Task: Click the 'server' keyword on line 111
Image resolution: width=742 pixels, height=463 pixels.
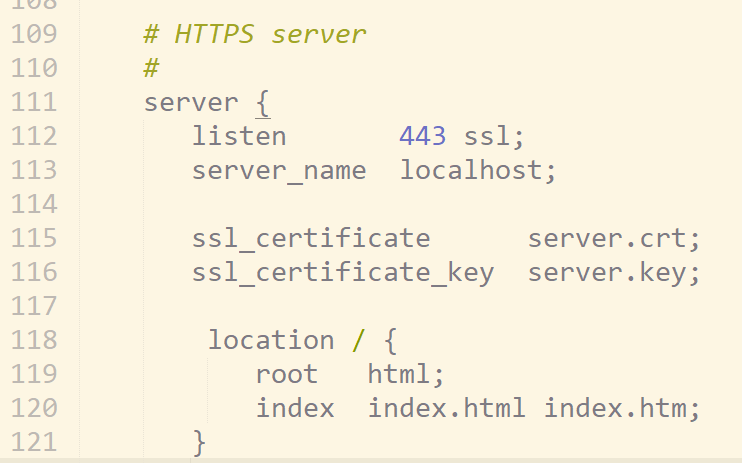Action: pyautogui.click(x=191, y=103)
